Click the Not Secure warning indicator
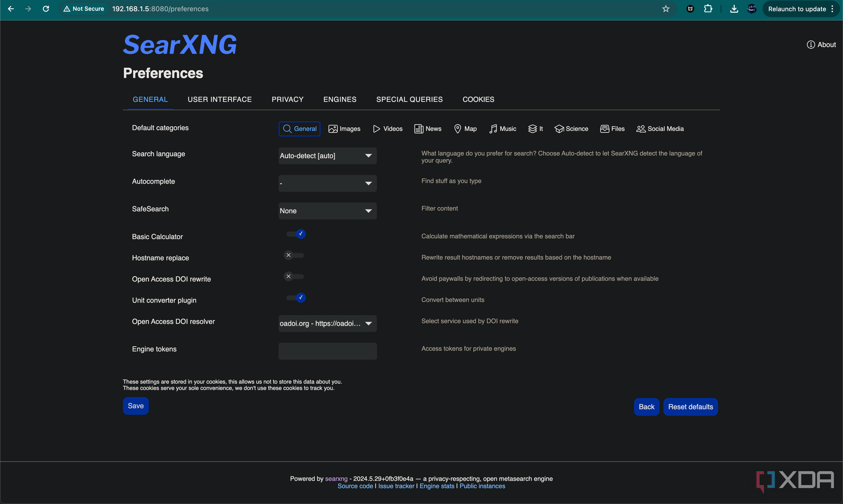The height and width of the screenshot is (504, 843). (x=84, y=9)
